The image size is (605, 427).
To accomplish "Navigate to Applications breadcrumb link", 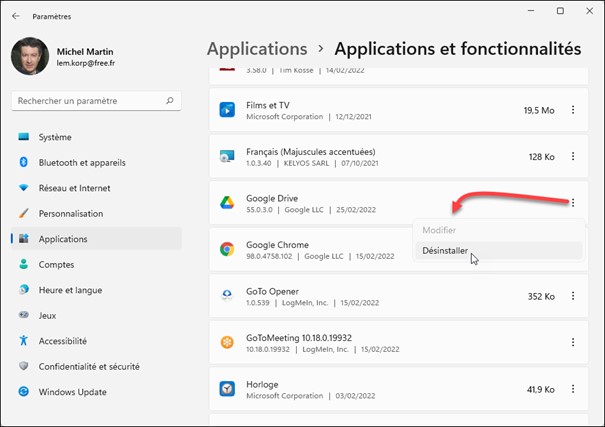I will coord(257,49).
